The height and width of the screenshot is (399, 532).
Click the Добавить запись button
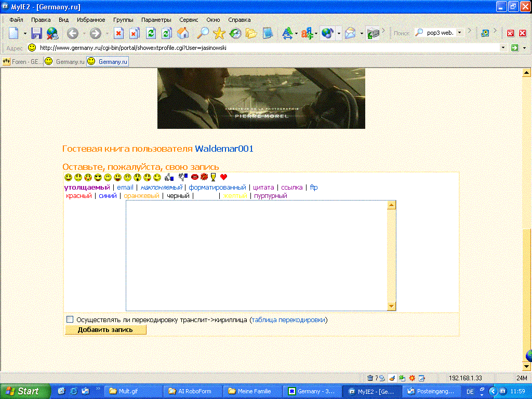point(105,330)
